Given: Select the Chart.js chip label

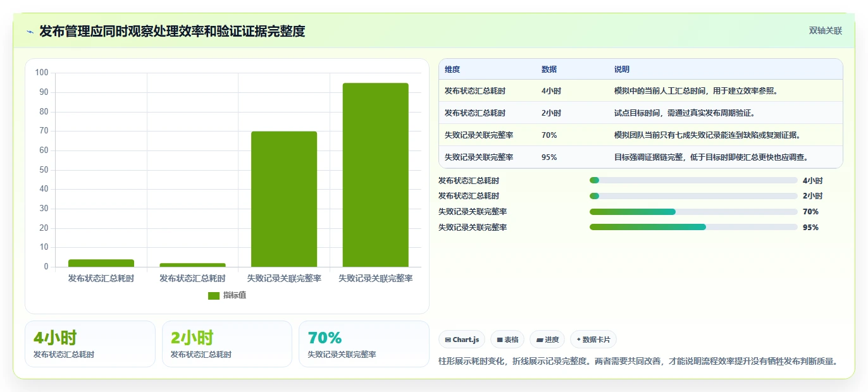Looking at the screenshot, I should tap(466, 340).
